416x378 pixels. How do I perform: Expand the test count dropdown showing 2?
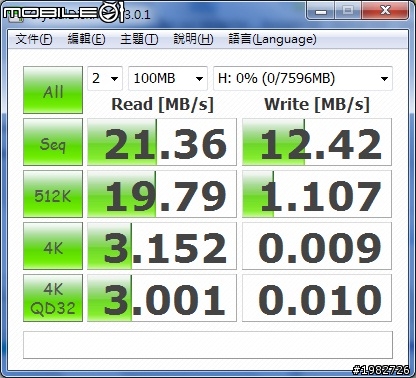105,79
